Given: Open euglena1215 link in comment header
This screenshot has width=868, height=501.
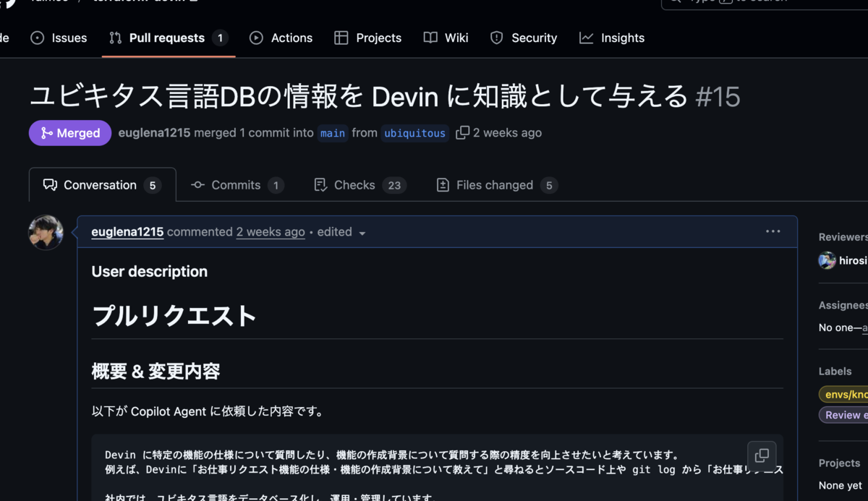Looking at the screenshot, I should coord(127,232).
